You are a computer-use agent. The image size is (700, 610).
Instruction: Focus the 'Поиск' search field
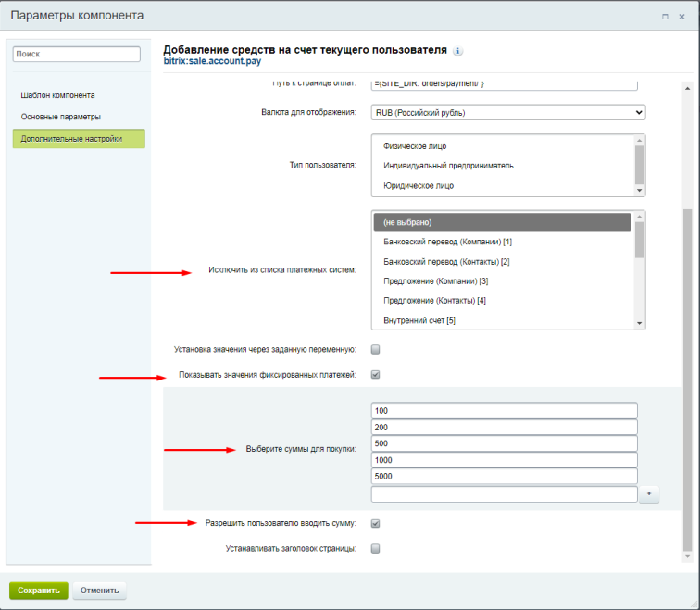[76, 54]
